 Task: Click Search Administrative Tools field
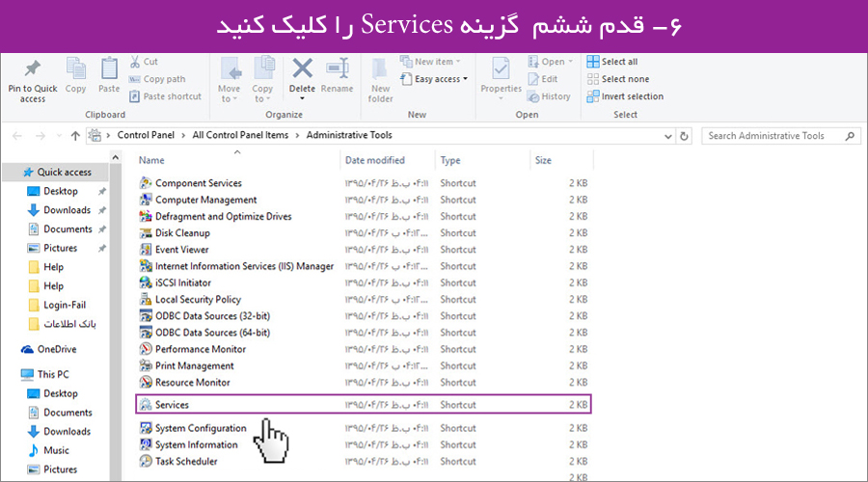(780, 136)
